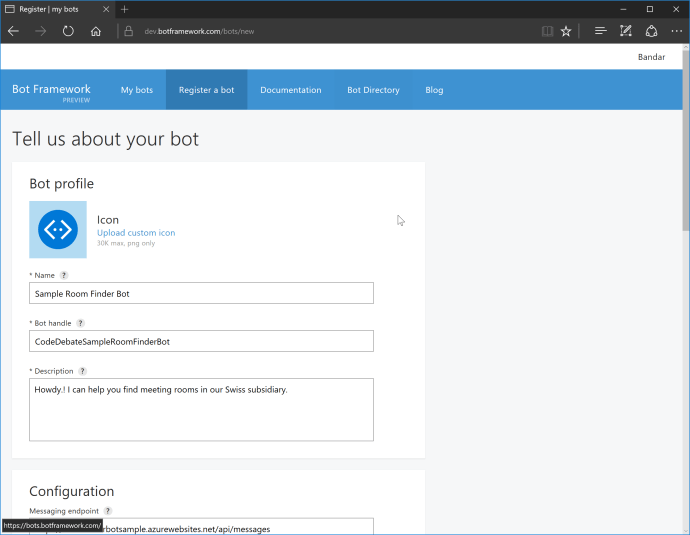Open help for Messaging endpoint
This screenshot has height=535, width=690.
point(108,511)
